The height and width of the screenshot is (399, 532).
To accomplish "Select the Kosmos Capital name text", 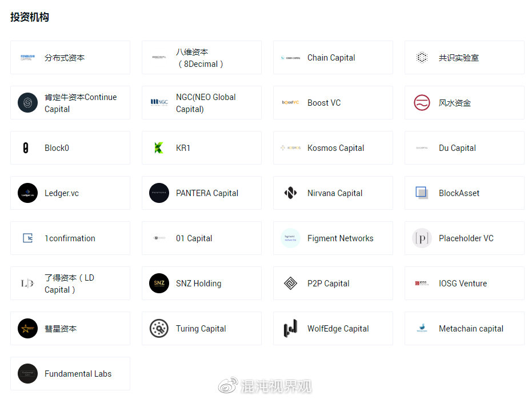I will (x=335, y=148).
